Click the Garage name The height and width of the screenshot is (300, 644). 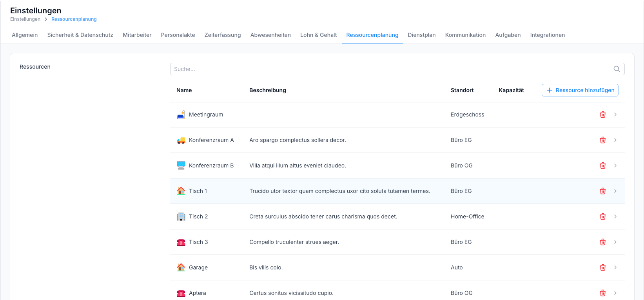tap(198, 267)
